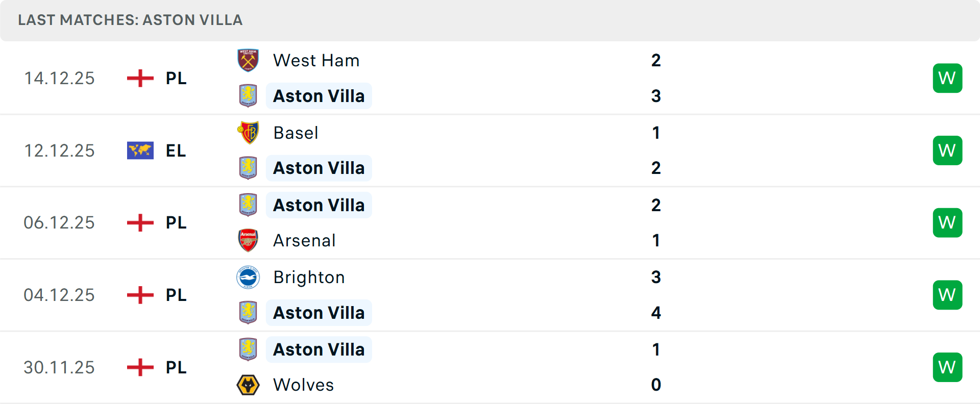Click the 06.12.25 match date
This screenshot has height=404, width=980.
coord(59,223)
